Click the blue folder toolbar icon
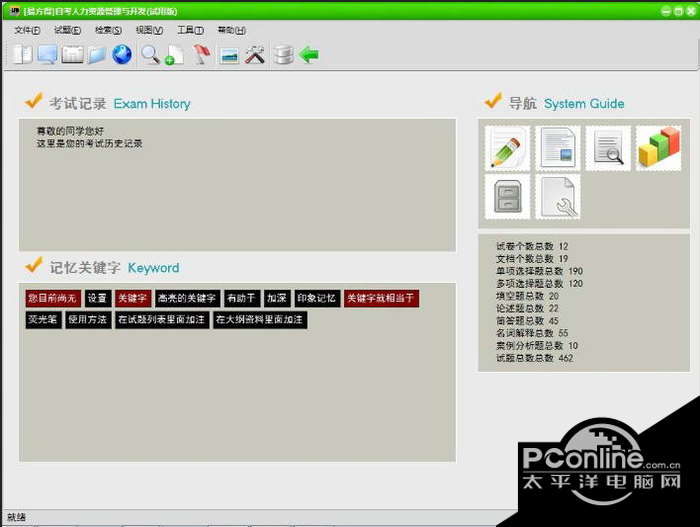 coord(96,55)
